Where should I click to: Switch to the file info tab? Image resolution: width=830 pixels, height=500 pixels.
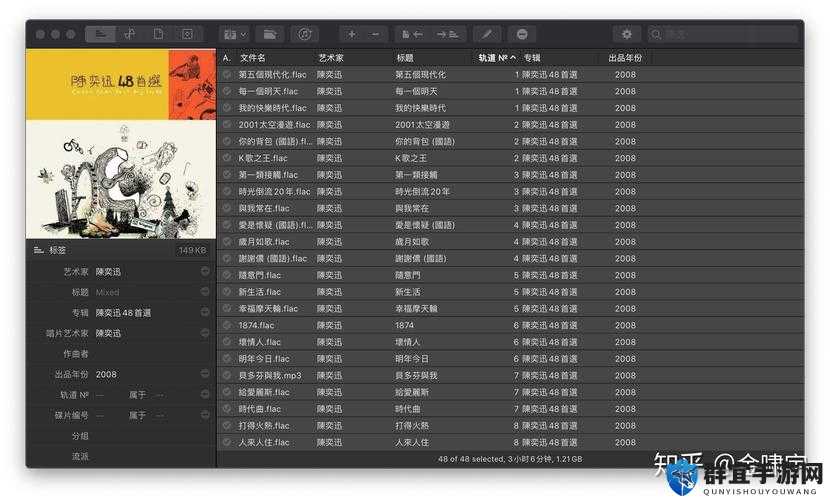[x=158, y=34]
